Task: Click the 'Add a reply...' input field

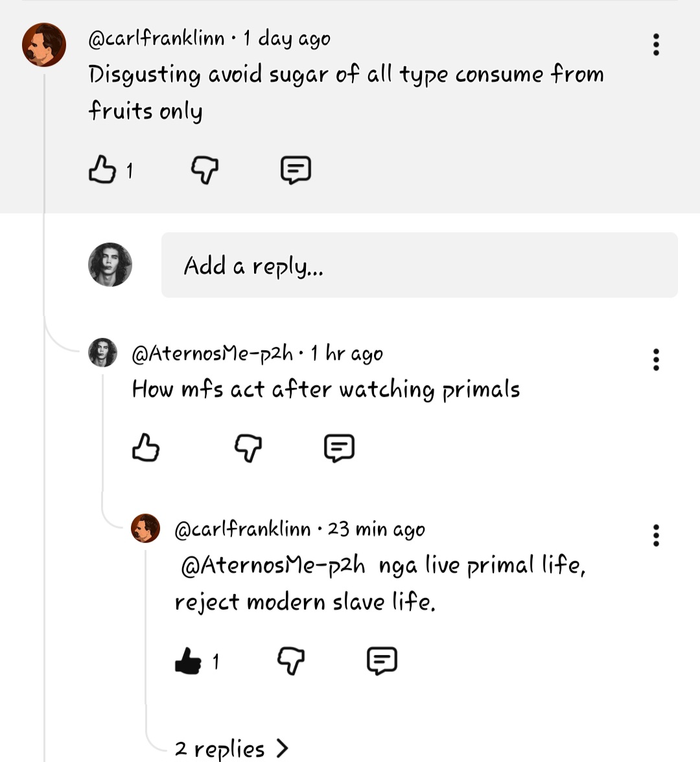Action: coord(419,264)
